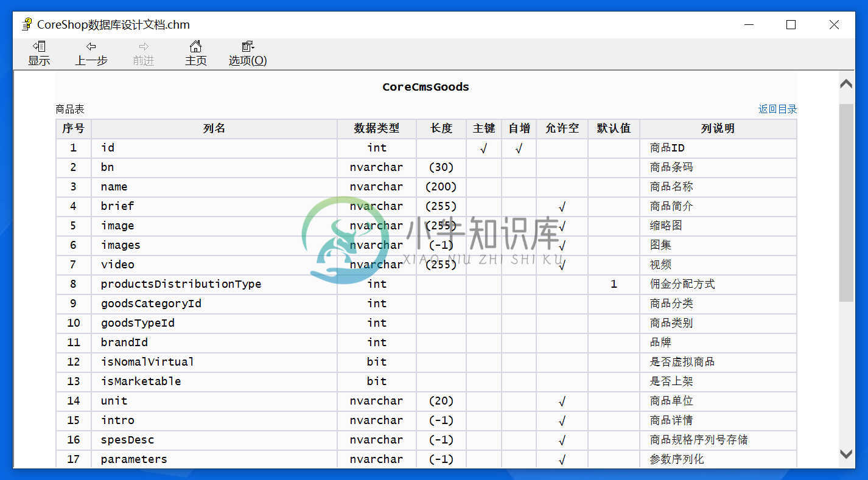This screenshot has width=868, height=480.
Task: Click the 图集 description cell
Action: click(x=718, y=245)
